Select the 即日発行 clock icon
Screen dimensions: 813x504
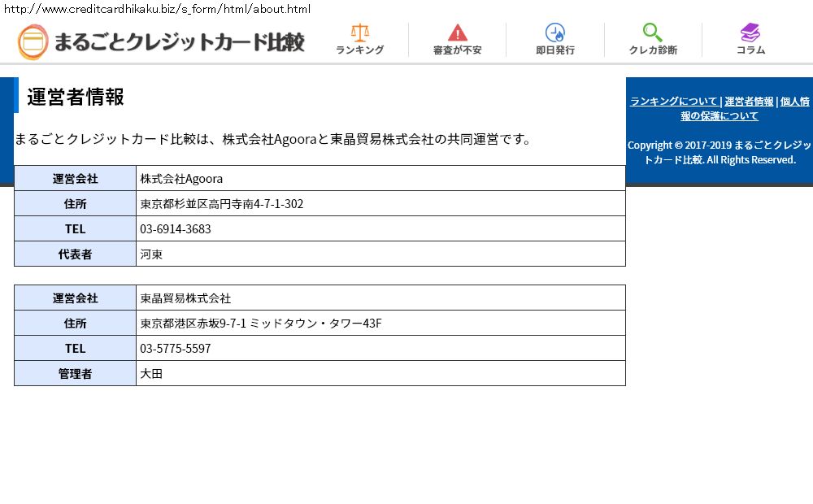(555, 33)
